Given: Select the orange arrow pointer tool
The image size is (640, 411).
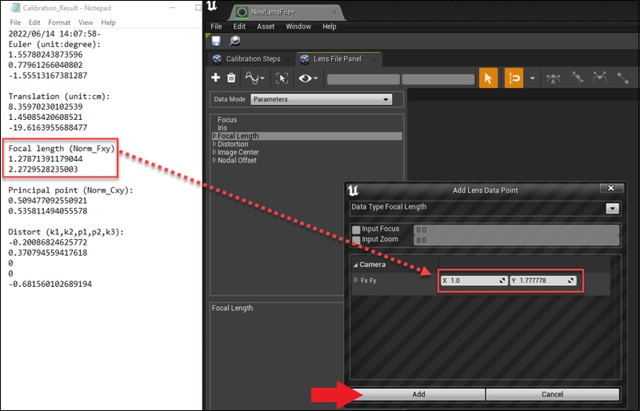Looking at the screenshot, I should click(488, 78).
